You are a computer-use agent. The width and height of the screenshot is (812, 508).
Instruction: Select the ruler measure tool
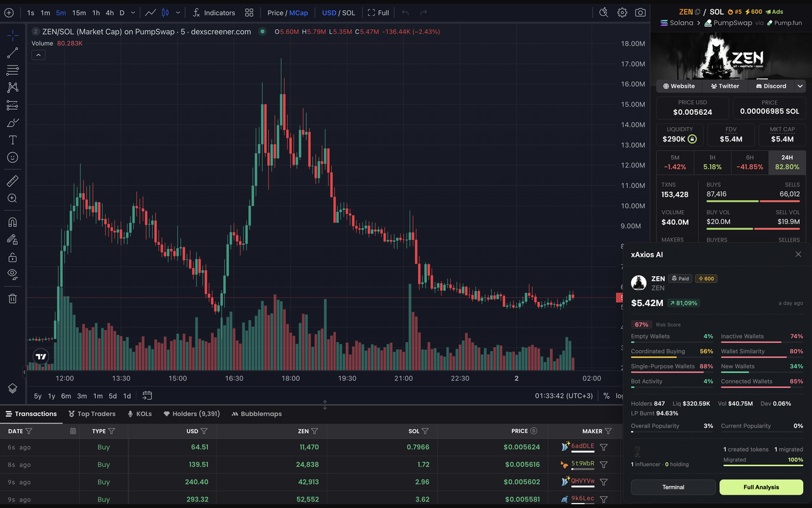12,181
